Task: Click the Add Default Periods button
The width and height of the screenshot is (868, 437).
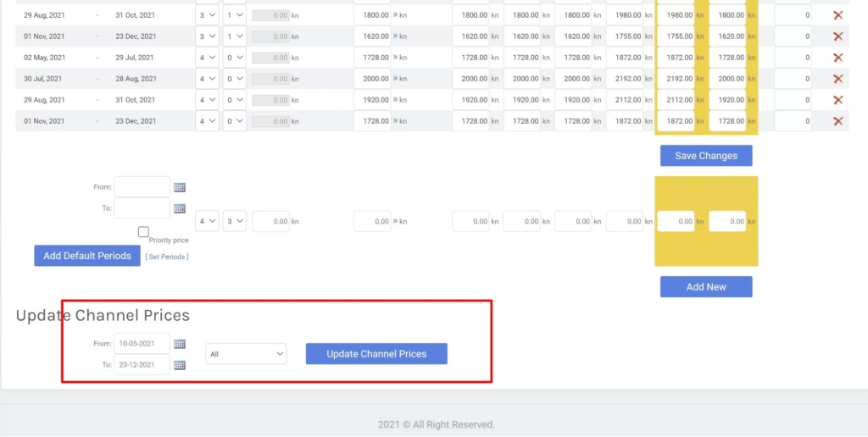Action: (87, 256)
